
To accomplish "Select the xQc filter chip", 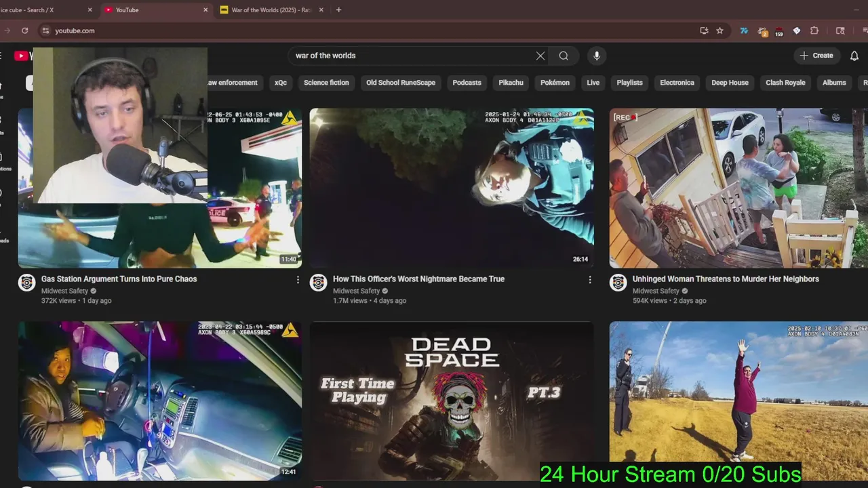I will point(281,83).
